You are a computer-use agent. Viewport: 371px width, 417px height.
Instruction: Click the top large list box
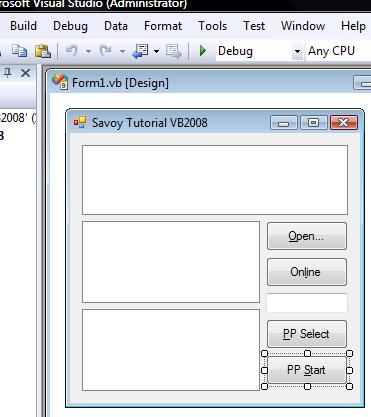(x=215, y=180)
